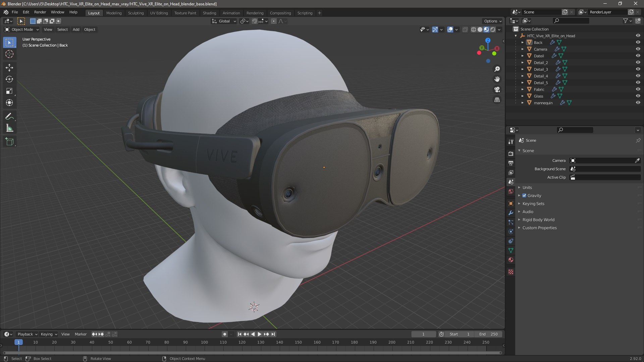Click the pan view hand icon
The height and width of the screenshot is (362, 644).
click(497, 79)
